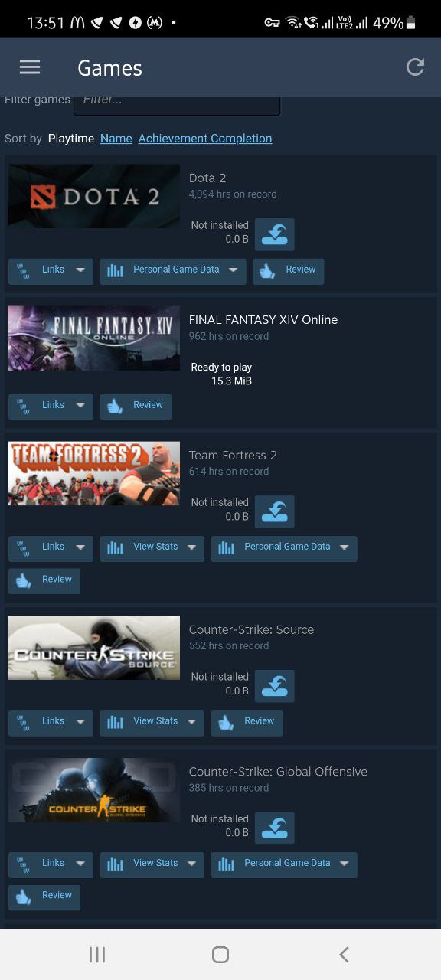The height and width of the screenshot is (980, 441).
Task: Expand Counter-Strike: Global Offensive Personal Game Data
Action: [x=284, y=864]
